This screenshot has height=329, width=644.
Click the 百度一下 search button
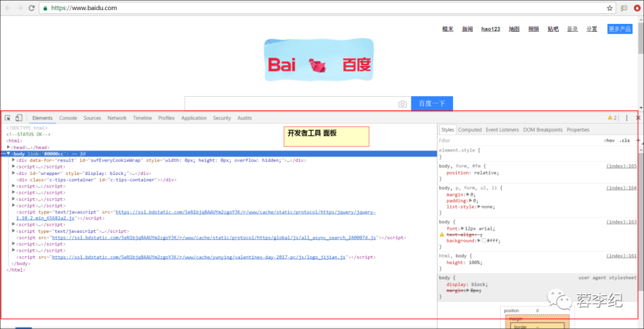tap(432, 104)
